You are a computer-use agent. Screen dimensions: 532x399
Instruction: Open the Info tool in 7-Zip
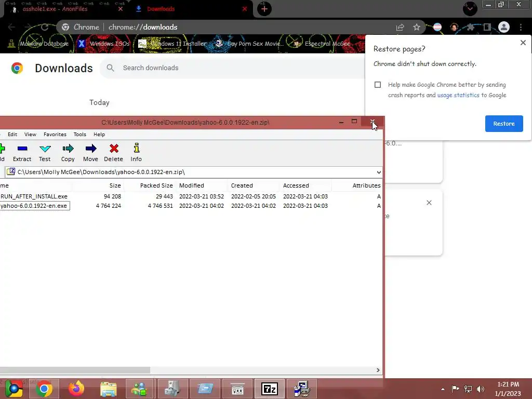pos(136,152)
